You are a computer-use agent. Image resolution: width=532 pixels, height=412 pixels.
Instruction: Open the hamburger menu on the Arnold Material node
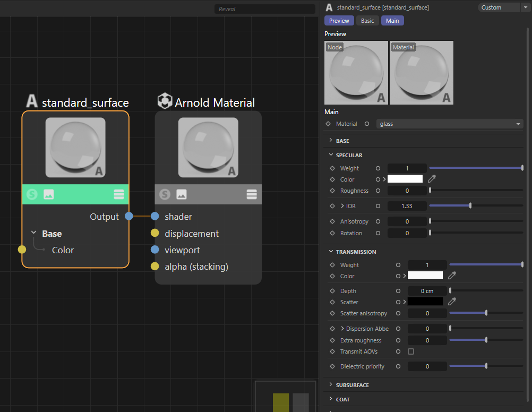[x=252, y=194]
